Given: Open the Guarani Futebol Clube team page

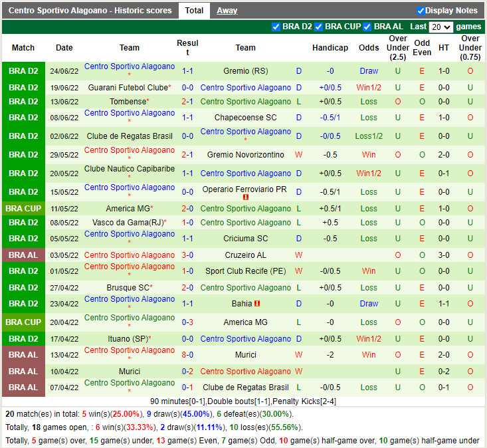Looking at the screenshot, I should [128, 88].
